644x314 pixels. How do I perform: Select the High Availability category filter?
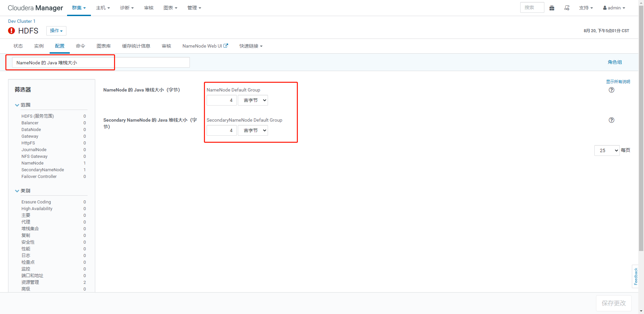coord(37,208)
